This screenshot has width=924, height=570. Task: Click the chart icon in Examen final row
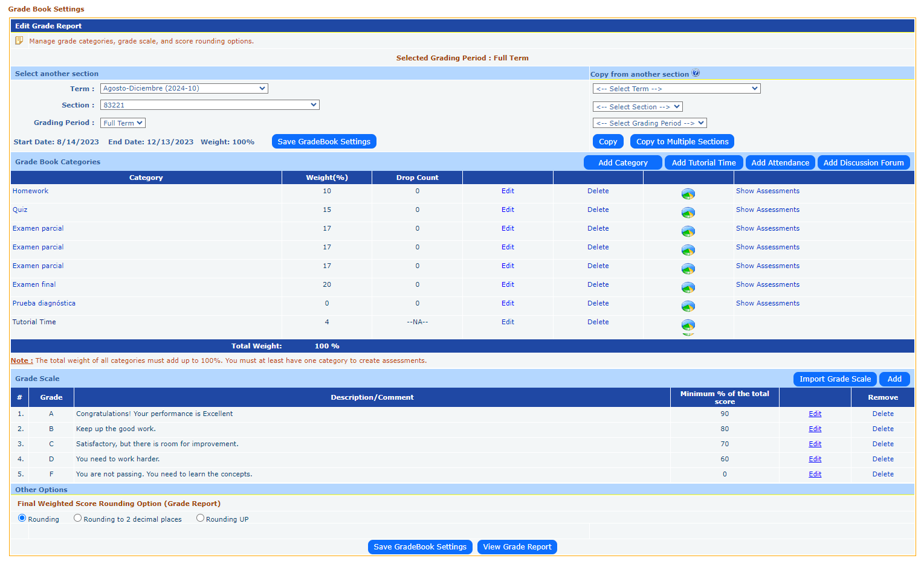tap(688, 287)
